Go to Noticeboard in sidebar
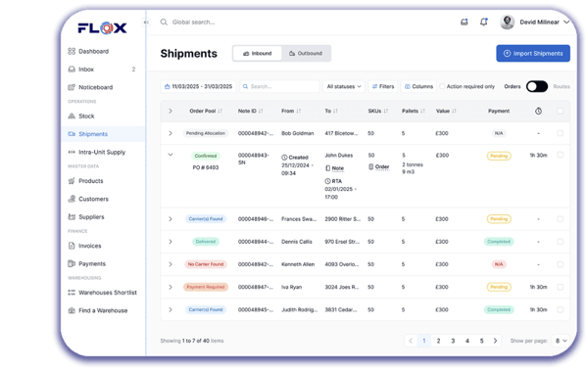 (x=95, y=87)
